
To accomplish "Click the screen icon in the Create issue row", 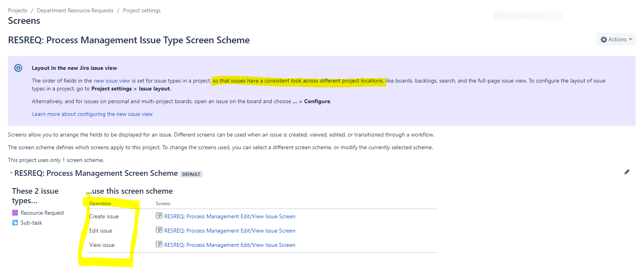I will pyautogui.click(x=159, y=216).
